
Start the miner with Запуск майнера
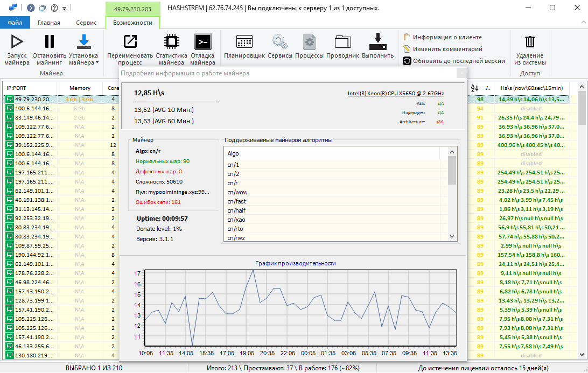point(17,50)
